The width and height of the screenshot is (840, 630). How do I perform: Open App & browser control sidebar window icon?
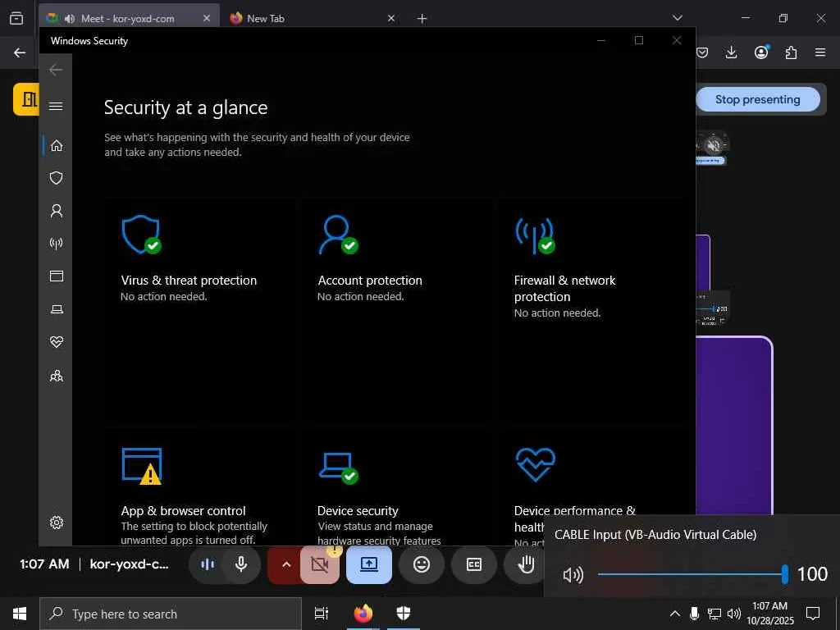pyautogui.click(x=57, y=276)
